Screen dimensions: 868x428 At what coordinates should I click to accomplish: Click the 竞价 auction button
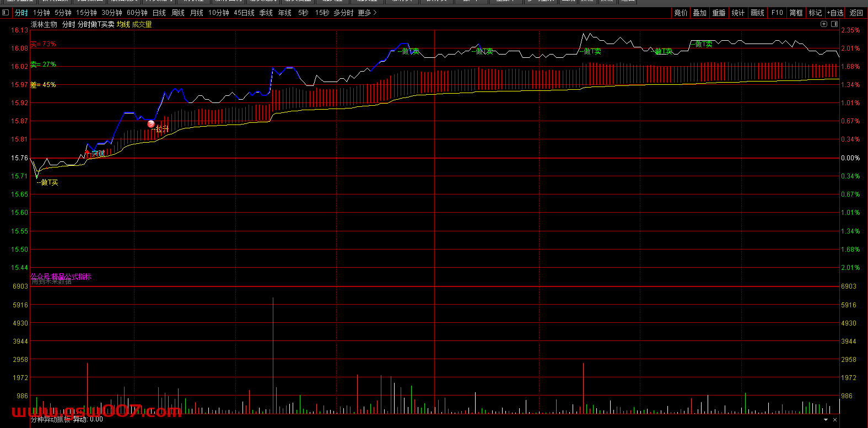pyautogui.click(x=681, y=13)
